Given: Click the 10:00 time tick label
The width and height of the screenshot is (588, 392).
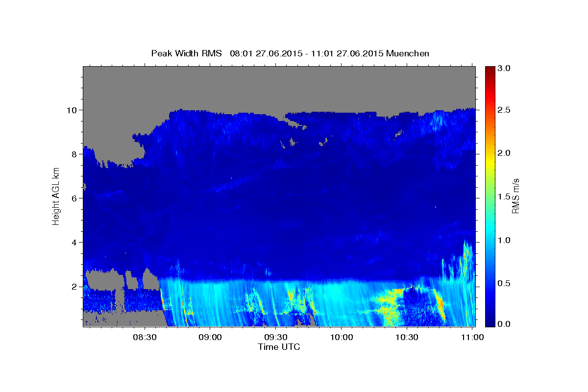Looking at the screenshot, I should point(342,338).
